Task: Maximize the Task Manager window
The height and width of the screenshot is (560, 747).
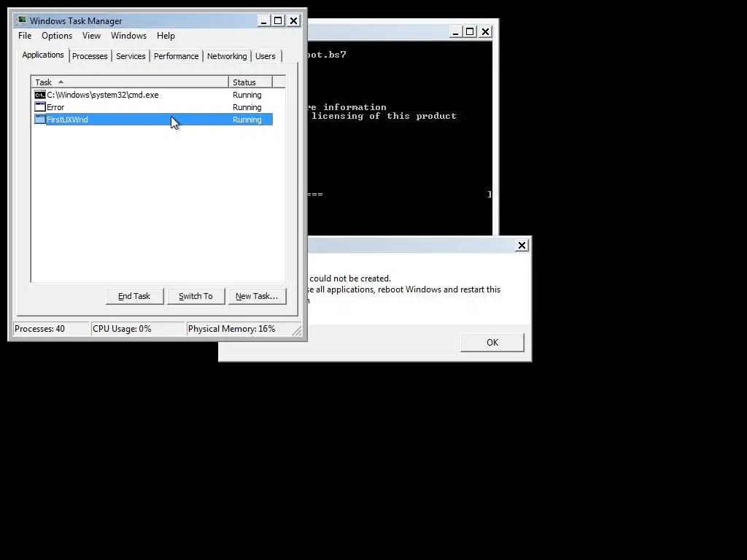Action: click(x=278, y=21)
